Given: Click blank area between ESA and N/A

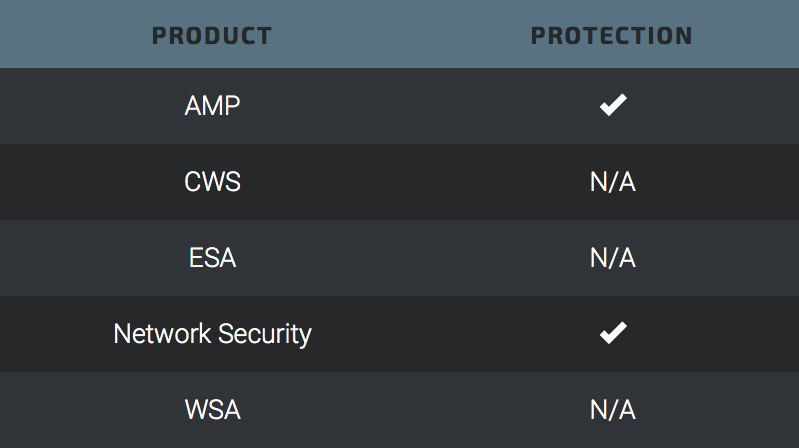Looking at the screenshot, I should coord(410,258).
